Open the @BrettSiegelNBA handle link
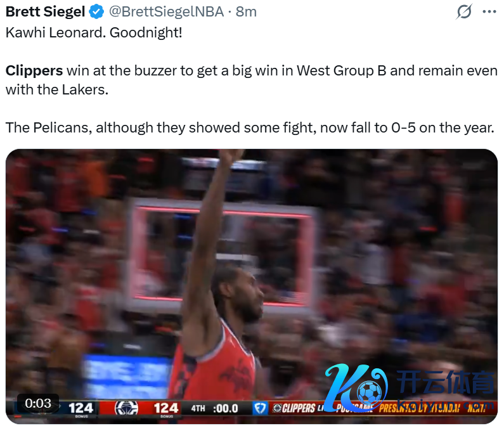 (167, 12)
